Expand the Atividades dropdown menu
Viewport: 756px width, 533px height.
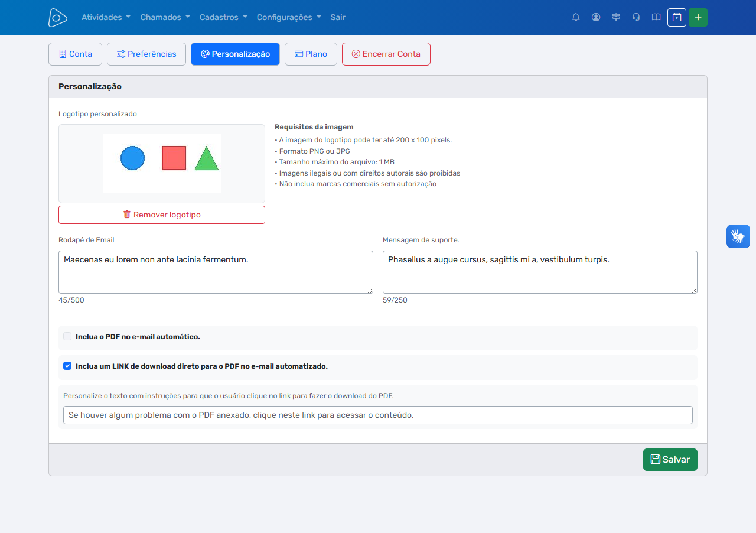pos(106,17)
